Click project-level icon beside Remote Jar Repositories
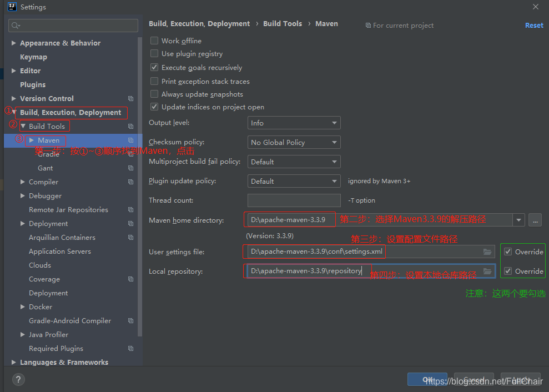Screen dimensions: 549x392 [x=130, y=210]
